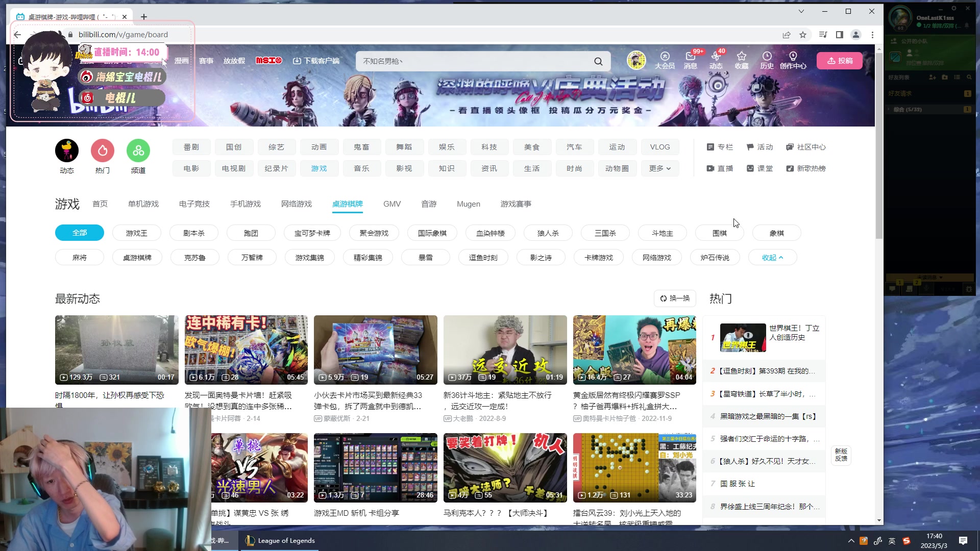Viewport: 980px width, 551px height.
Task: Open the 活动 activity flag link
Action: click(x=759, y=147)
